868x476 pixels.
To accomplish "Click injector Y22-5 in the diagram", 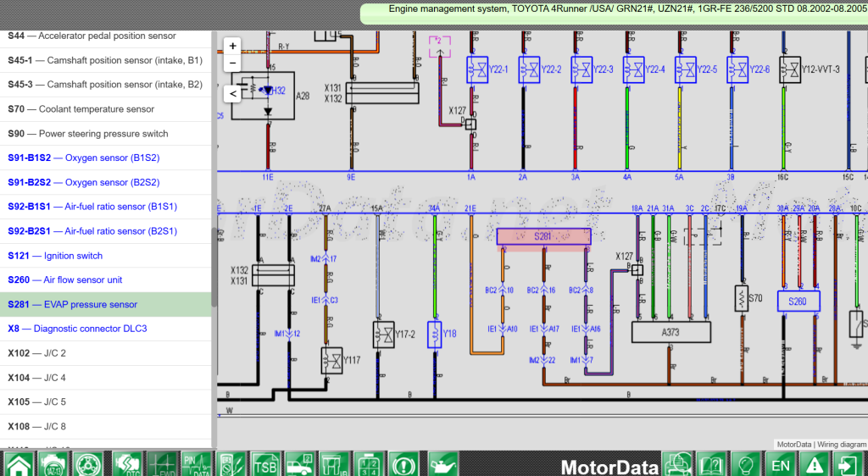I will pyautogui.click(x=685, y=69).
